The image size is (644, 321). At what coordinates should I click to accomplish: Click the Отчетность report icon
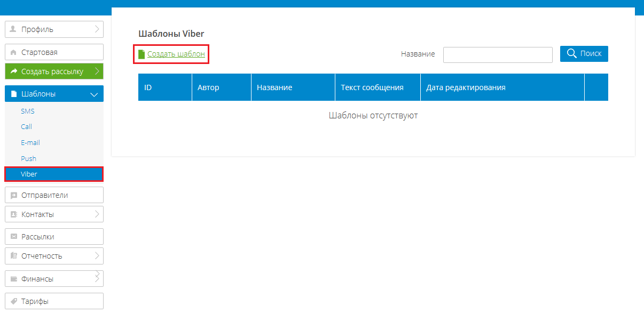tap(14, 256)
